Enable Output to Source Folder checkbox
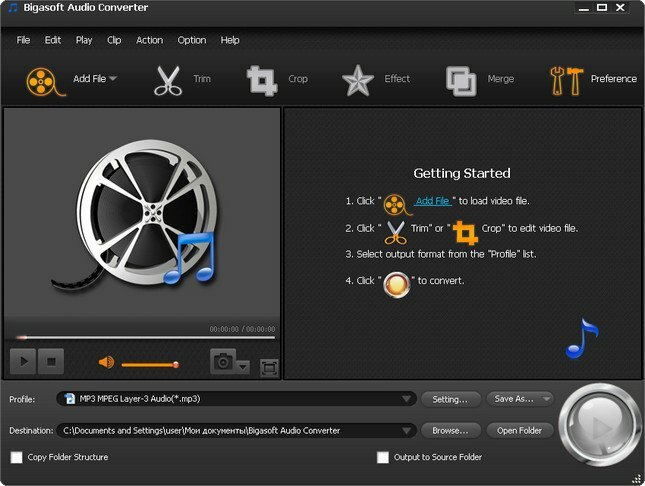This screenshot has width=645, height=486. [x=383, y=457]
